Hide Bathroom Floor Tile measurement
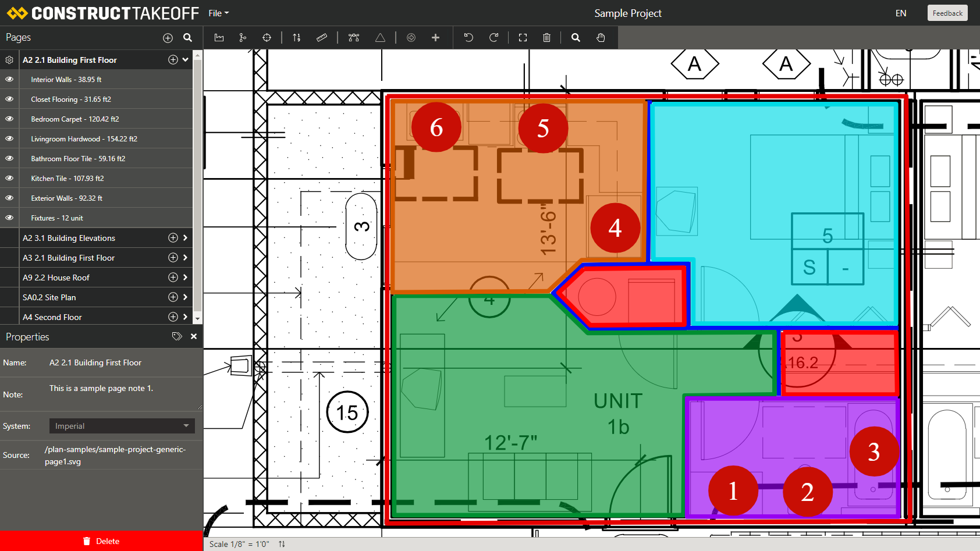 9,159
